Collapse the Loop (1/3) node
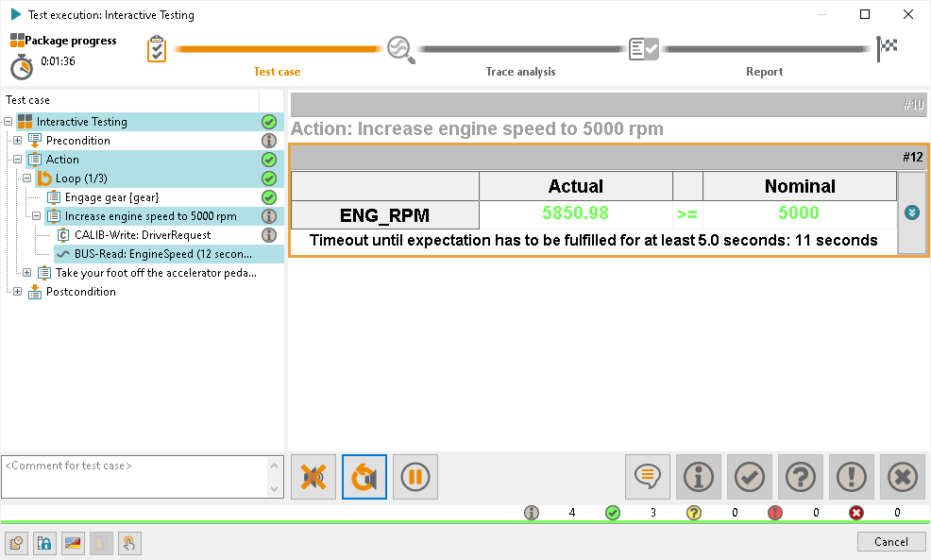 pyautogui.click(x=26, y=178)
